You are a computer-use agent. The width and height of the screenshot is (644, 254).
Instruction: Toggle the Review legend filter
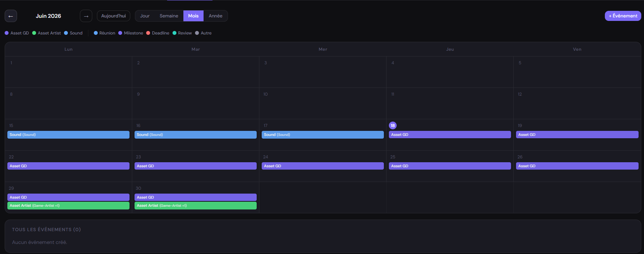(x=182, y=33)
